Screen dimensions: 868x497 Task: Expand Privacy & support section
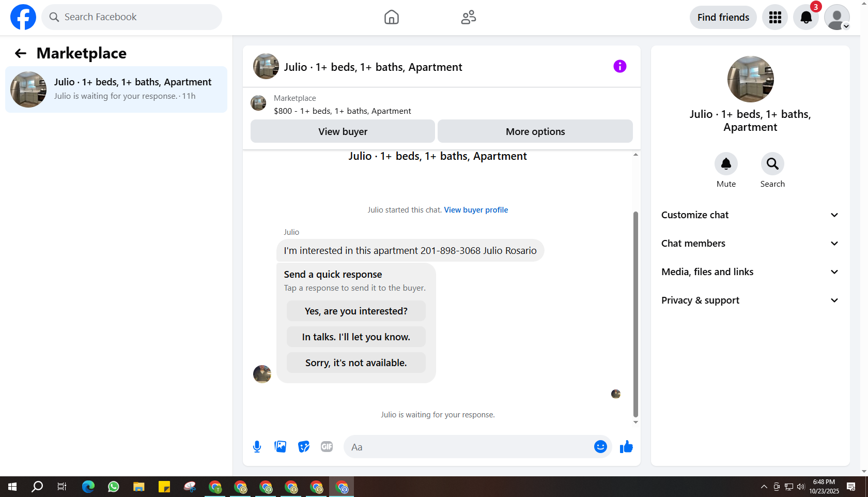[750, 300]
